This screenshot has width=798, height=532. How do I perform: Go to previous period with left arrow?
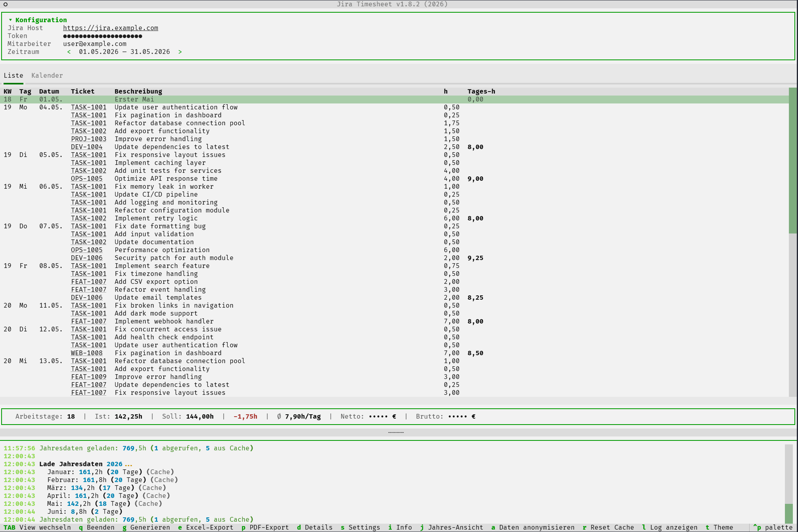[69, 52]
